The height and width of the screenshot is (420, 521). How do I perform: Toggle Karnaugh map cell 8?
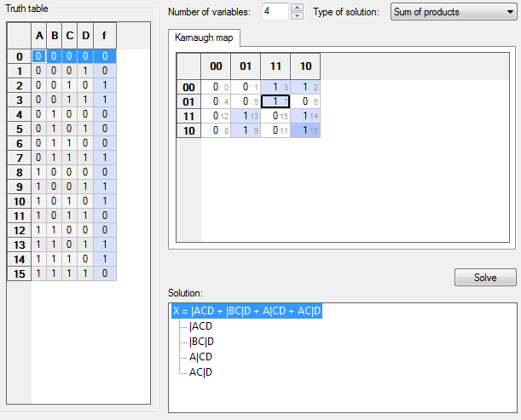click(x=216, y=130)
